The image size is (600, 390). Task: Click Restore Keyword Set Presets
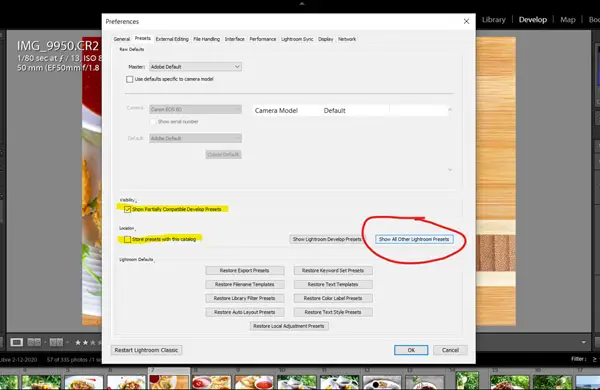333,271
